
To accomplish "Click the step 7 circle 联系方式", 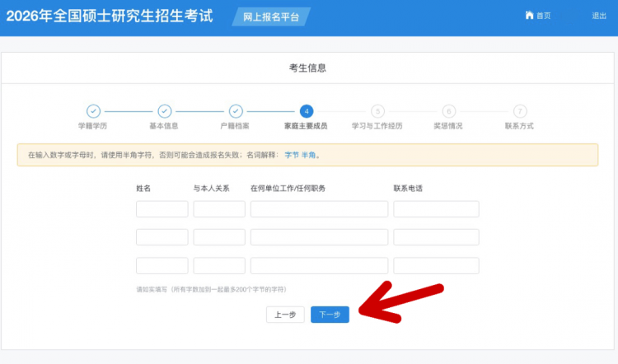I will pos(519,111).
